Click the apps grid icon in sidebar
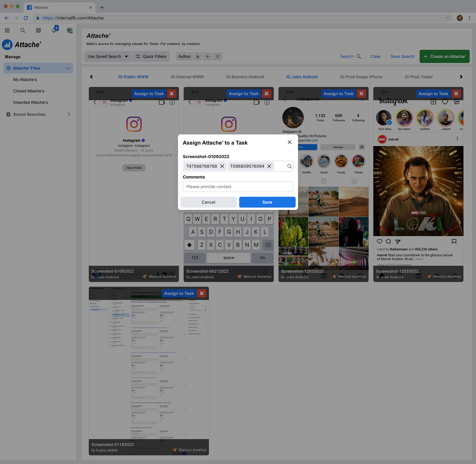Screen dimensions: 476x464 (7, 30)
